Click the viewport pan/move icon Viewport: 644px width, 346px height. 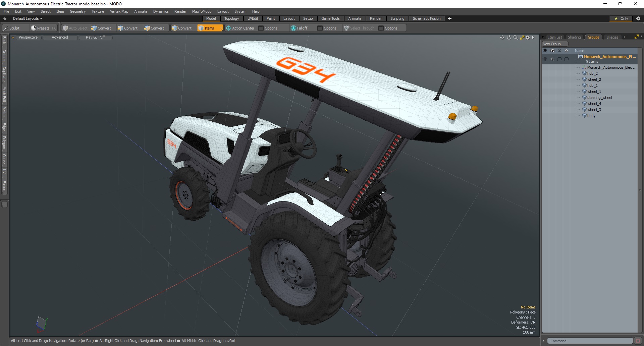502,38
